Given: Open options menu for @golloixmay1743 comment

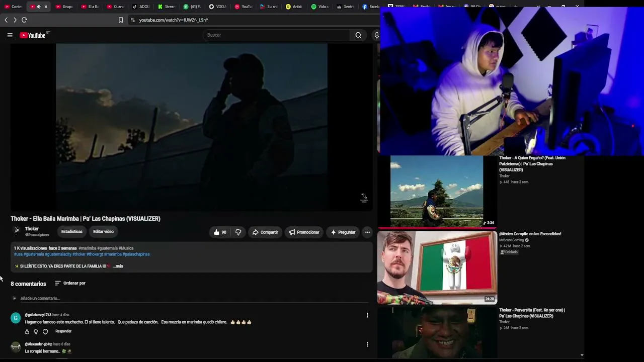Looking at the screenshot, I should click(x=367, y=315).
